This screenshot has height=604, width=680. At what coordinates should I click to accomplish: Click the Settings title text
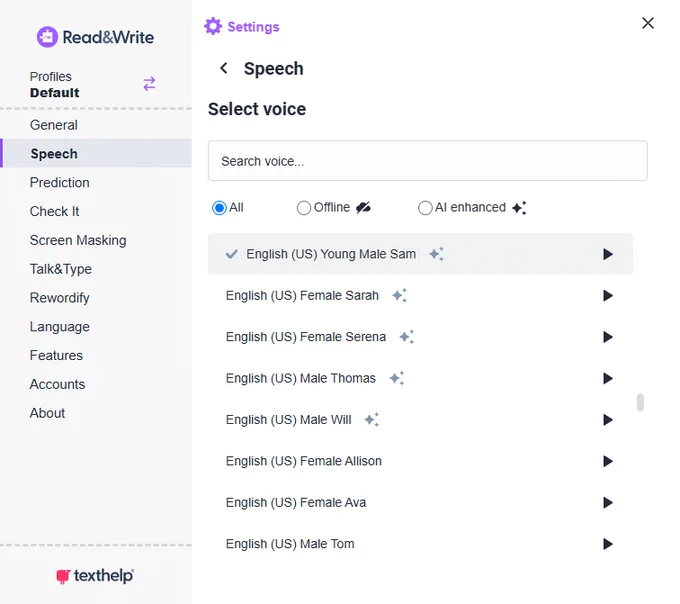click(253, 27)
